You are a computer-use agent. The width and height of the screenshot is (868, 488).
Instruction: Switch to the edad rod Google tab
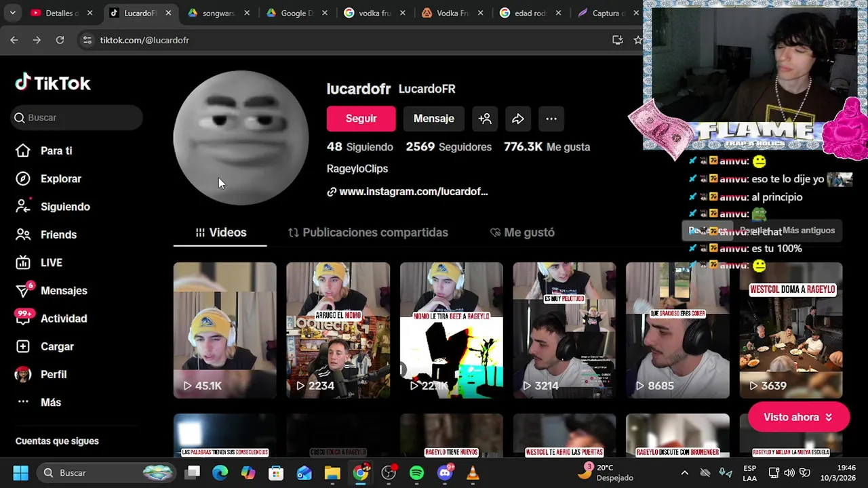click(530, 13)
